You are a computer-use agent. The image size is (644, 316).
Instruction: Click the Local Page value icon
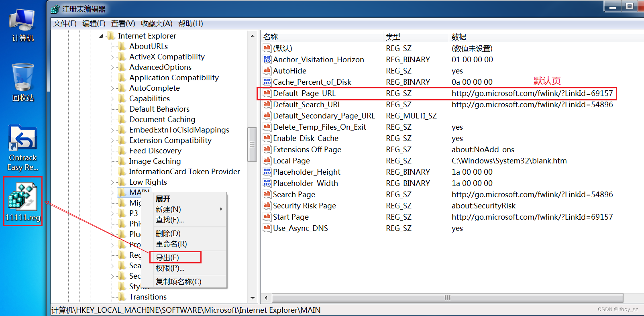pos(267,161)
